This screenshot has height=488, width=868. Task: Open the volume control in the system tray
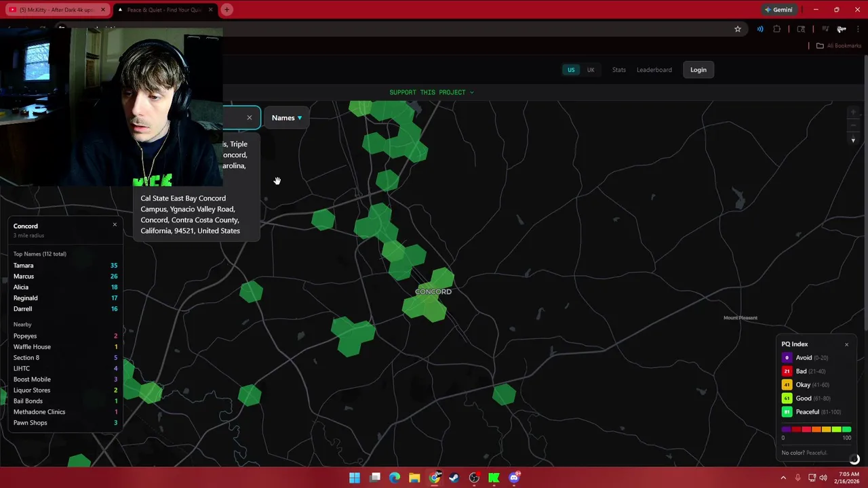823,478
